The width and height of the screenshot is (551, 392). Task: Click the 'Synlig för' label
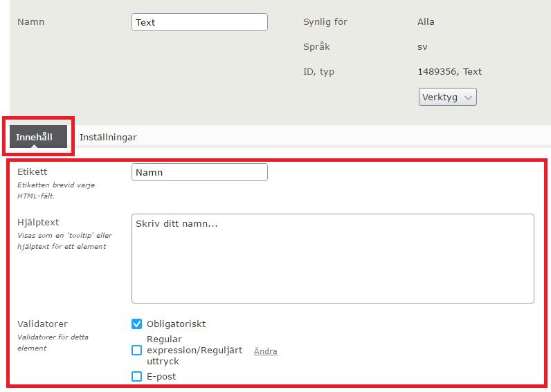[x=325, y=22]
